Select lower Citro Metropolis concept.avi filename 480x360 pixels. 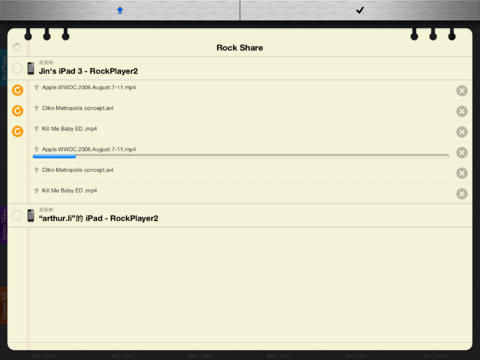tap(77, 170)
